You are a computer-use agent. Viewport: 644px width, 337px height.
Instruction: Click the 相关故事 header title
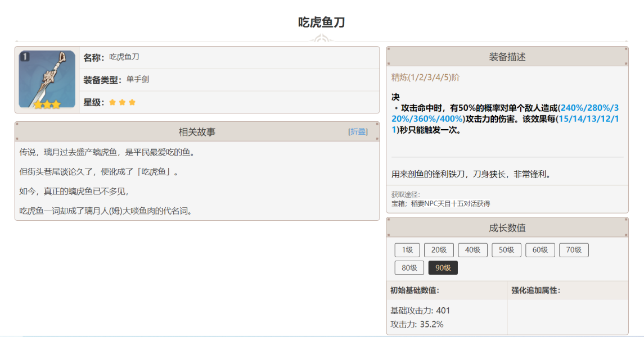click(x=197, y=131)
